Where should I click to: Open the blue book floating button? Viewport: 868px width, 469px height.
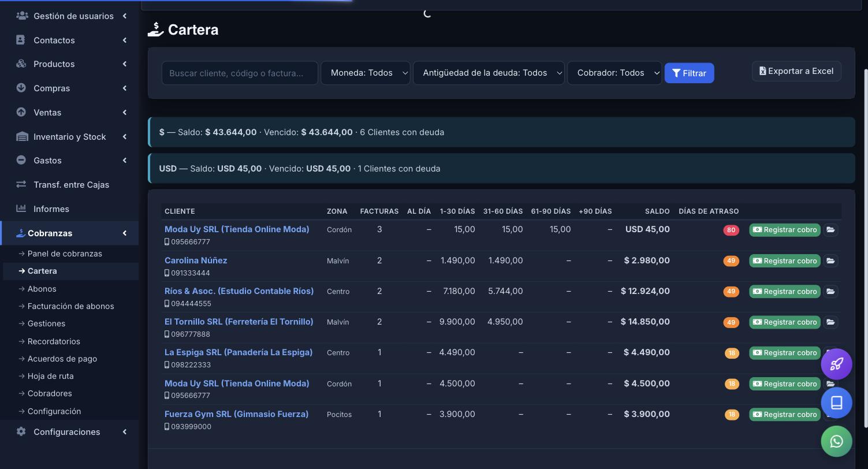pyautogui.click(x=836, y=403)
